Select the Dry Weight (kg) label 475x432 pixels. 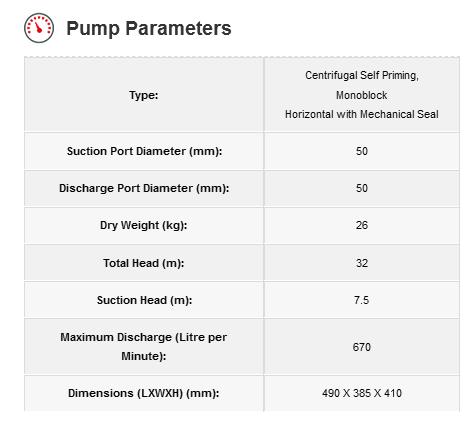[144, 225]
